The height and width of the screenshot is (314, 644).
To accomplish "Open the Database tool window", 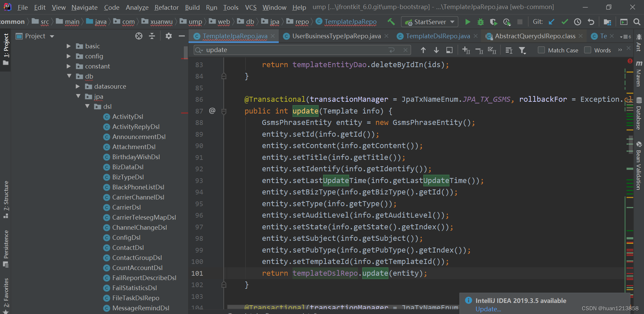I will [639, 114].
